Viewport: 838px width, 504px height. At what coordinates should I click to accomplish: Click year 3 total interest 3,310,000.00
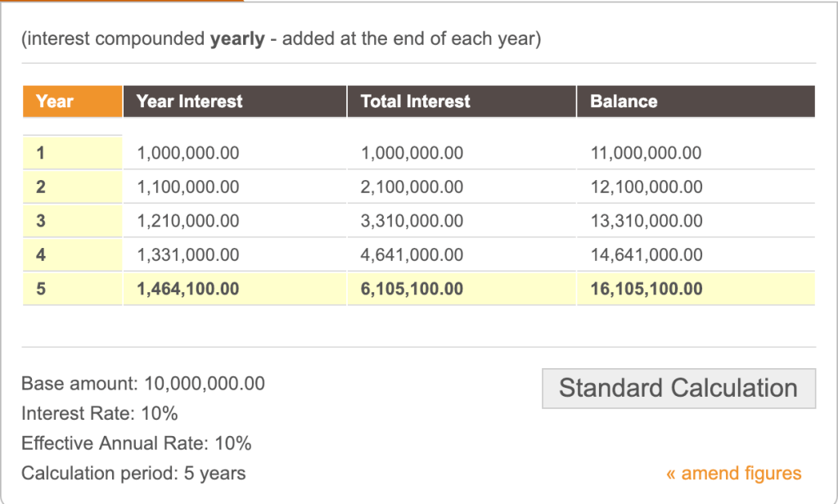pos(412,221)
